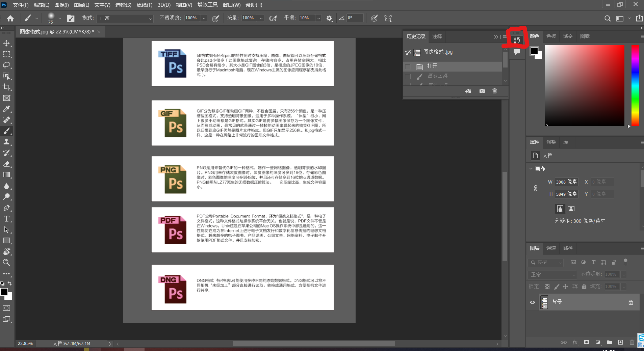Viewport: 644px width, 351px height.
Task: Open the layer filter 类型 dropdown
Action: click(x=546, y=262)
